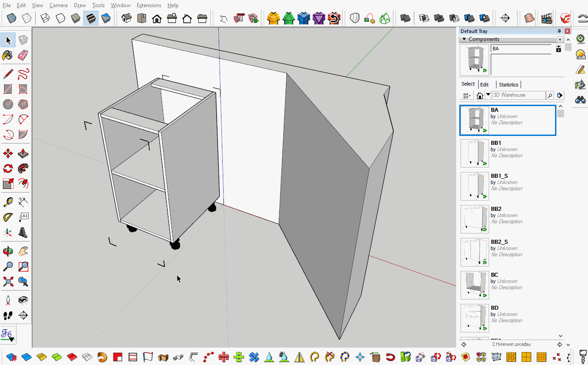The height and width of the screenshot is (365, 588).
Task: Select the Tape Measure tool
Action: [x=7, y=202]
